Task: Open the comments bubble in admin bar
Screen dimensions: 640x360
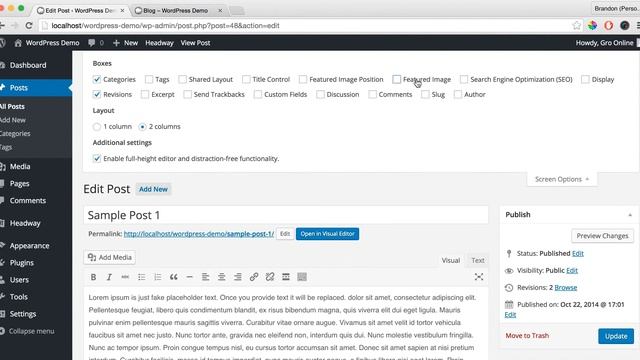Action: pos(96,43)
